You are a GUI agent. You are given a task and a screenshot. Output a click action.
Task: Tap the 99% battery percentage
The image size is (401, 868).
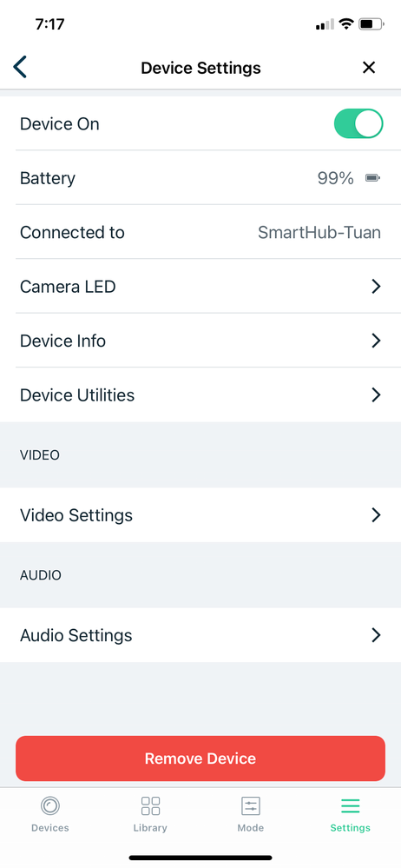click(335, 178)
